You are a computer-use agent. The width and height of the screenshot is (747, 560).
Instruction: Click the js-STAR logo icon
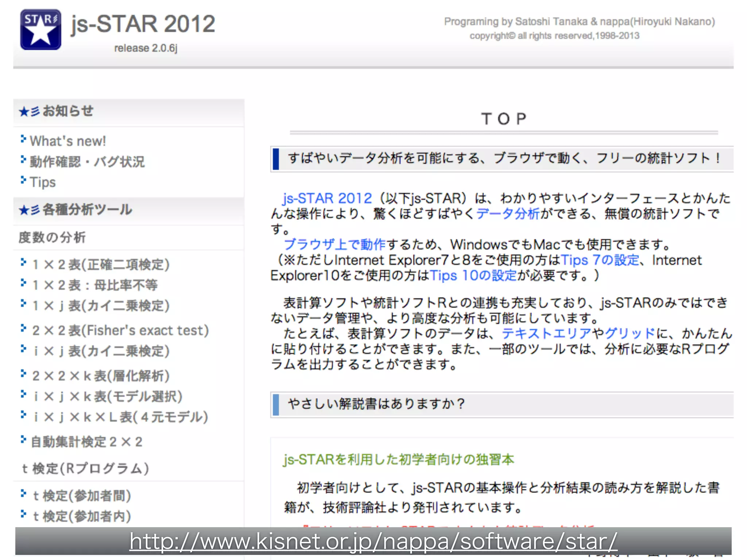click(40, 30)
